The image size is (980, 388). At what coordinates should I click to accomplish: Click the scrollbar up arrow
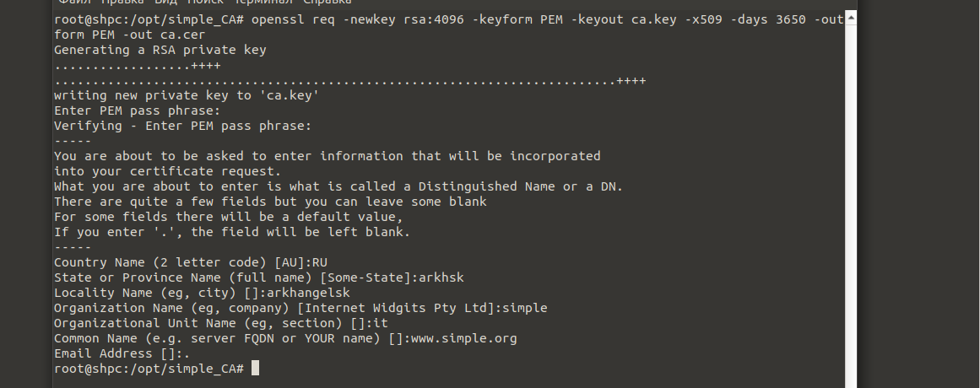click(x=851, y=18)
